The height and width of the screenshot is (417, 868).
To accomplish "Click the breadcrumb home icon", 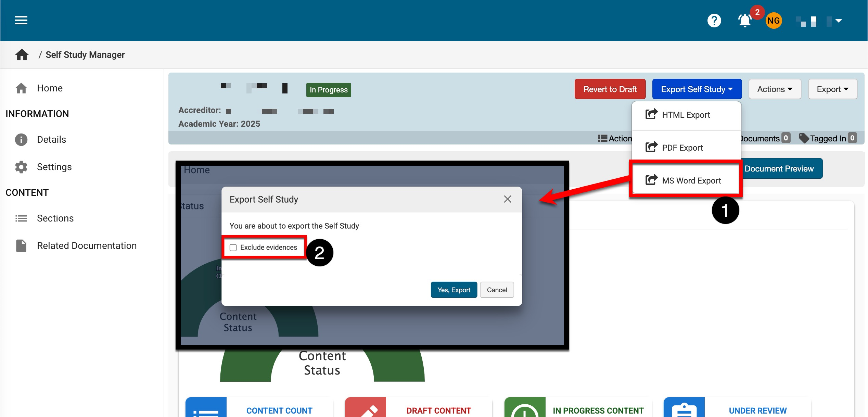I will (x=22, y=55).
